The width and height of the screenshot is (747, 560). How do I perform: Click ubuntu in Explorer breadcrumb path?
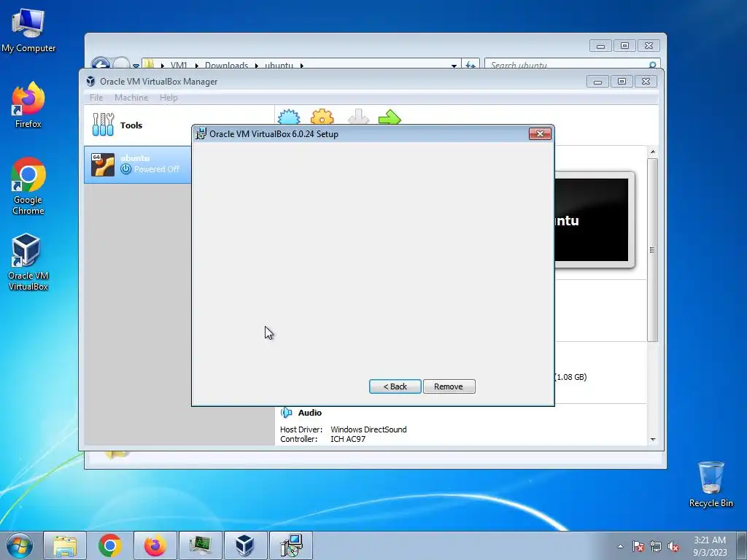click(x=279, y=65)
